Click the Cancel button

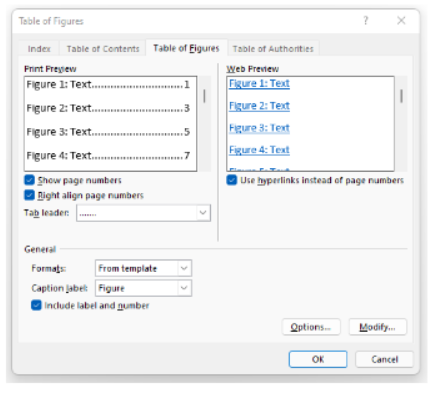[x=384, y=359]
